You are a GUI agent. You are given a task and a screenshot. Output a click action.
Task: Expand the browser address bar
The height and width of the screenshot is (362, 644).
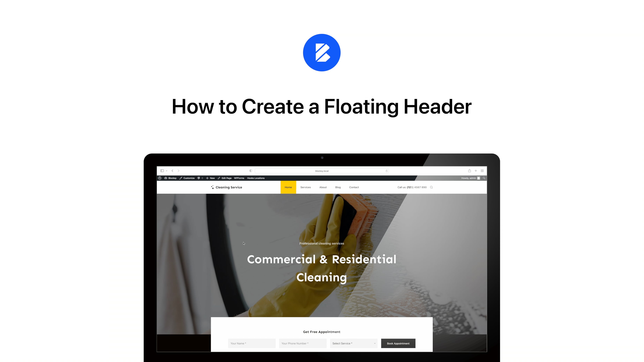click(322, 171)
